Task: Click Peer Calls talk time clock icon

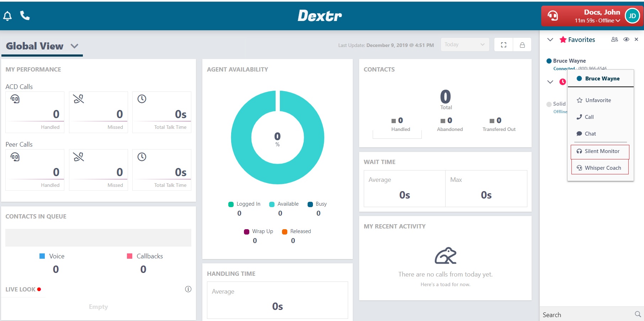Action: coord(142,157)
